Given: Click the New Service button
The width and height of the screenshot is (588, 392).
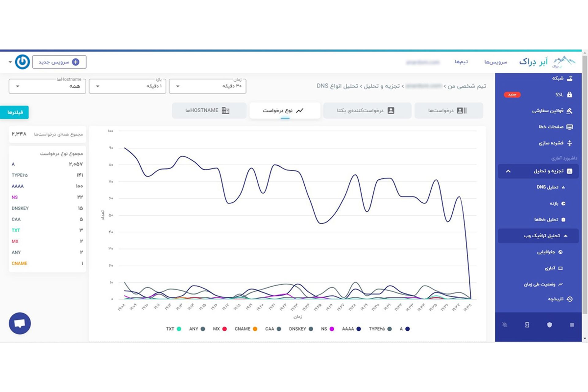Looking at the screenshot, I should pos(59,62).
